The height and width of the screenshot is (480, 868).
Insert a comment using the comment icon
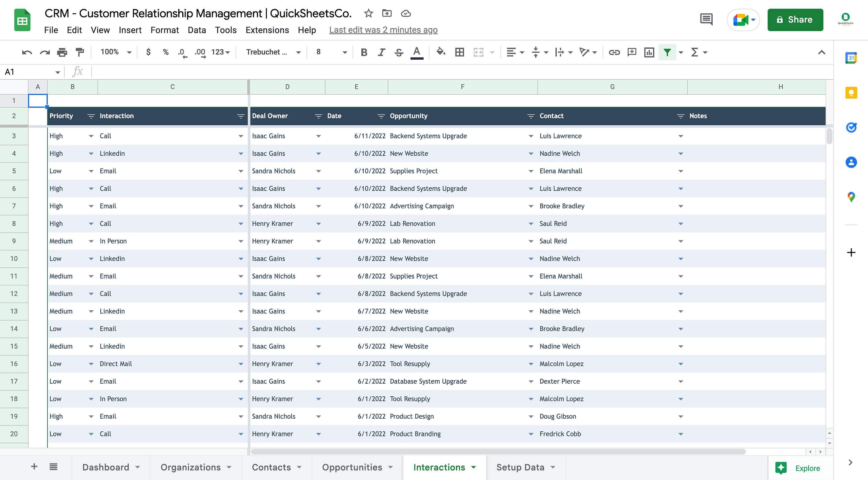(631, 52)
